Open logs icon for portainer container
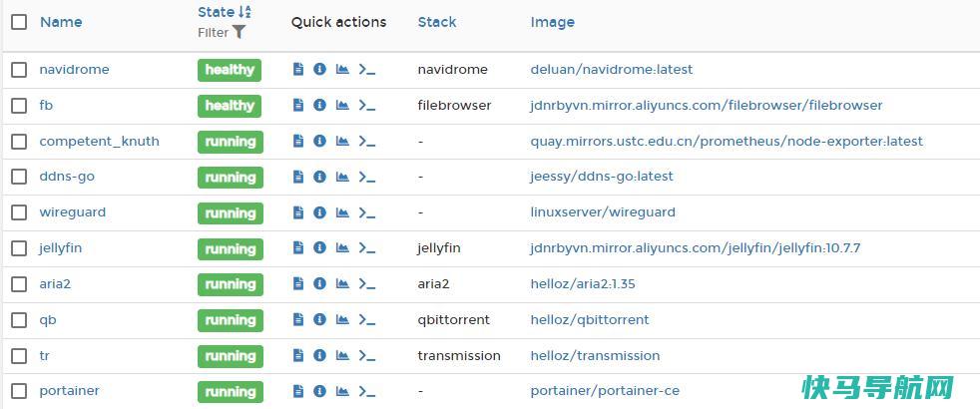This screenshot has width=980, height=409. (298, 391)
